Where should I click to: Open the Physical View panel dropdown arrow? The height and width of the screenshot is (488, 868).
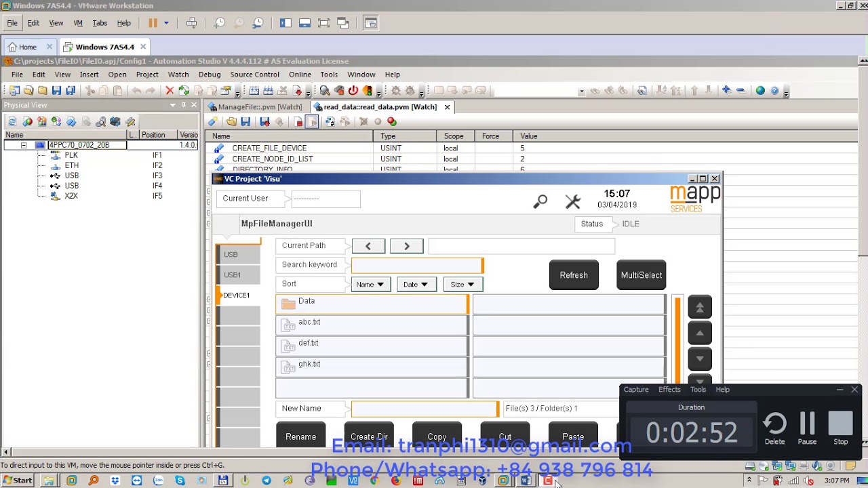click(172, 105)
